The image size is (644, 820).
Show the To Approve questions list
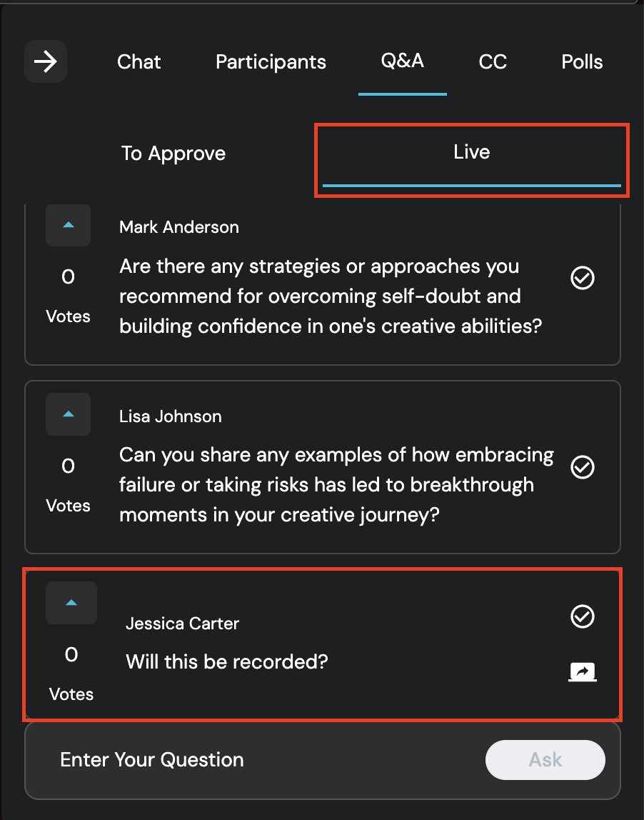173,154
